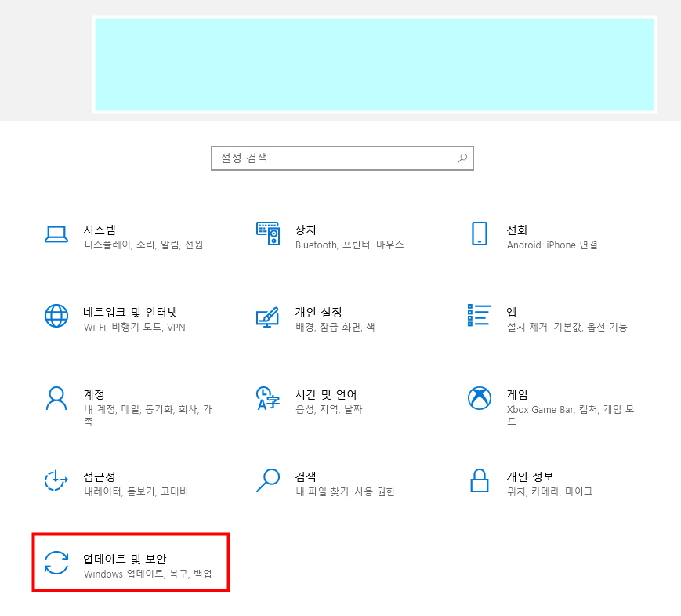
Task: Click the text 'Wi-Fi, 비행기 모드, VPN'
Action: click(134, 327)
